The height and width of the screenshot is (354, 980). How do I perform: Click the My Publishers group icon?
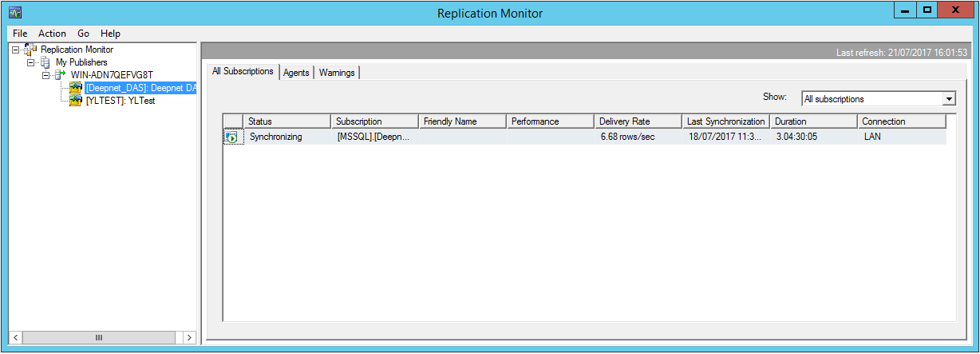point(45,62)
